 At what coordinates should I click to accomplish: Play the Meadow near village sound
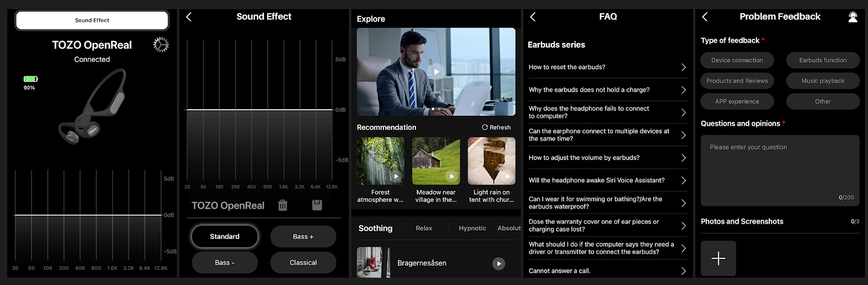[x=452, y=176]
